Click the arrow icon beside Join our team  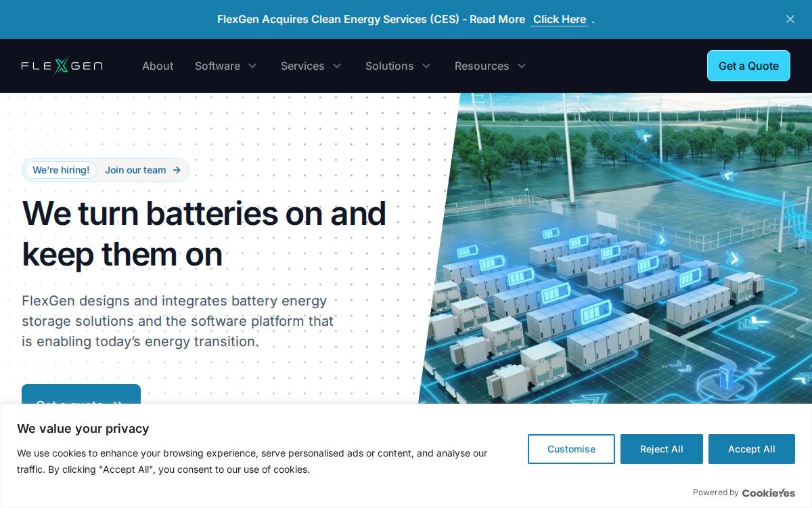(177, 170)
